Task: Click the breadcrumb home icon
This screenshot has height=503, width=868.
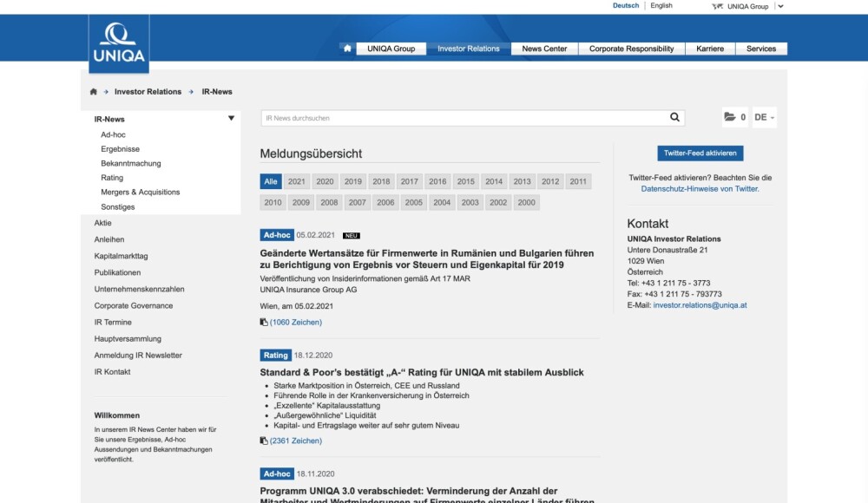Action: [x=94, y=92]
